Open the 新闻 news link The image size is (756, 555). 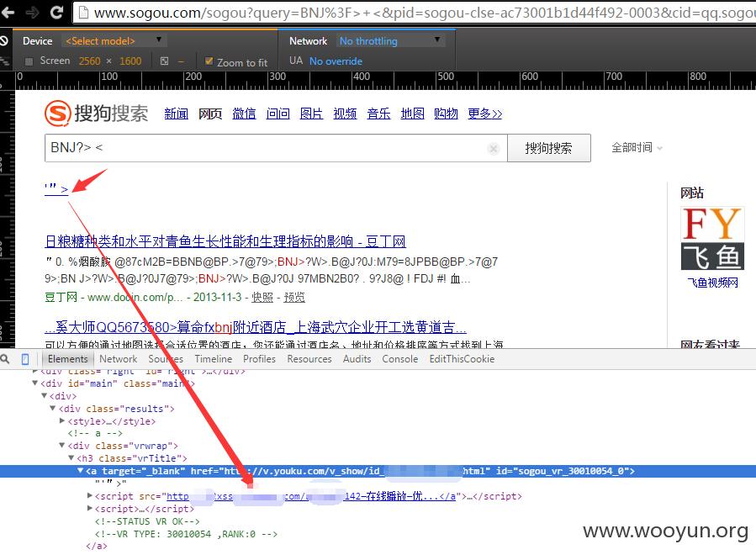(x=176, y=114)
